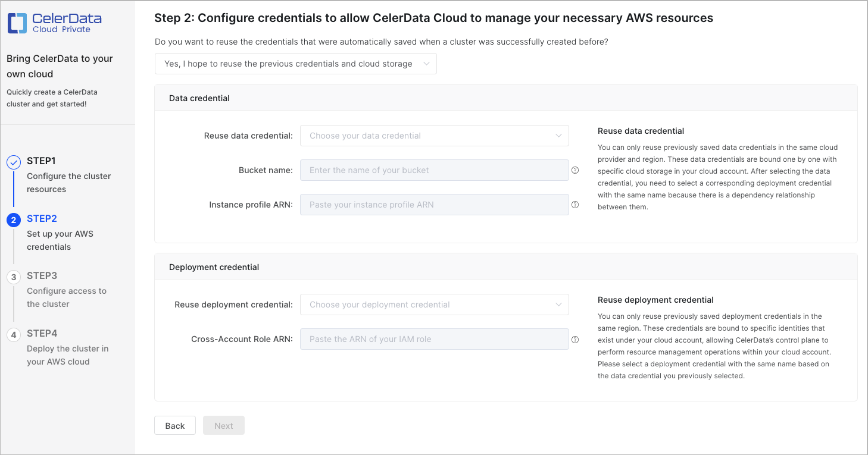Click the help icon beside Instance profile ARN
868x455 pixels.
click(x=575, y=205)
